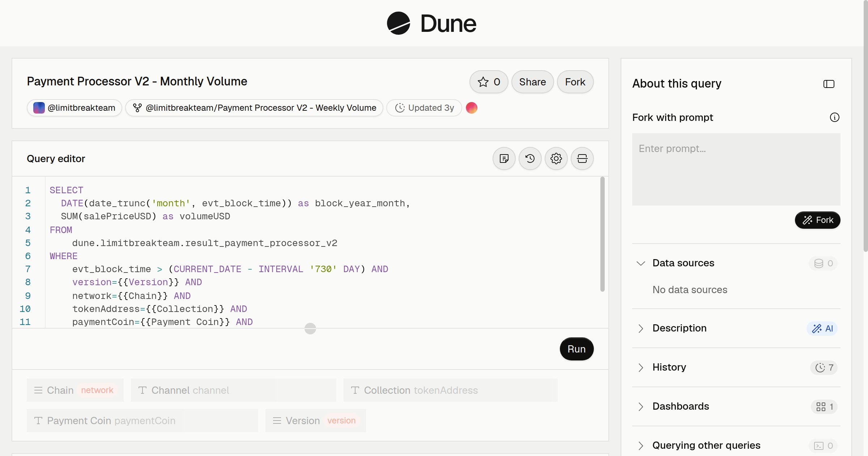Image resolution: width=868 pixels, height=456 pixels.
Task: Open query version history icon
Action: tap(530, 159)
